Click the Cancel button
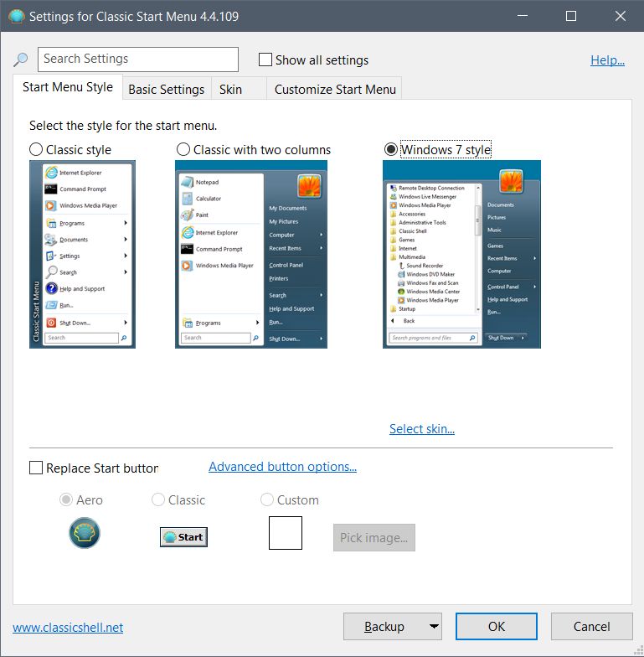 point(591,627)
